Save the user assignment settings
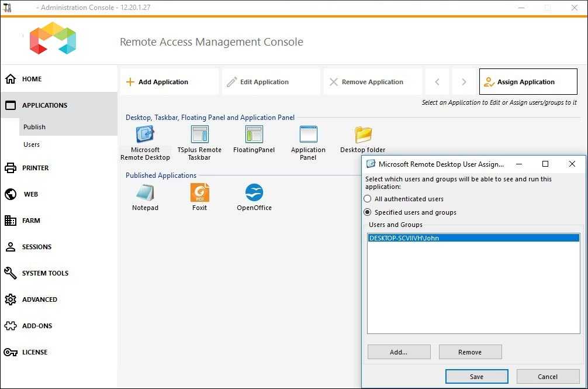The width and height of the screenshot is (588, 389). pos(476,376)
